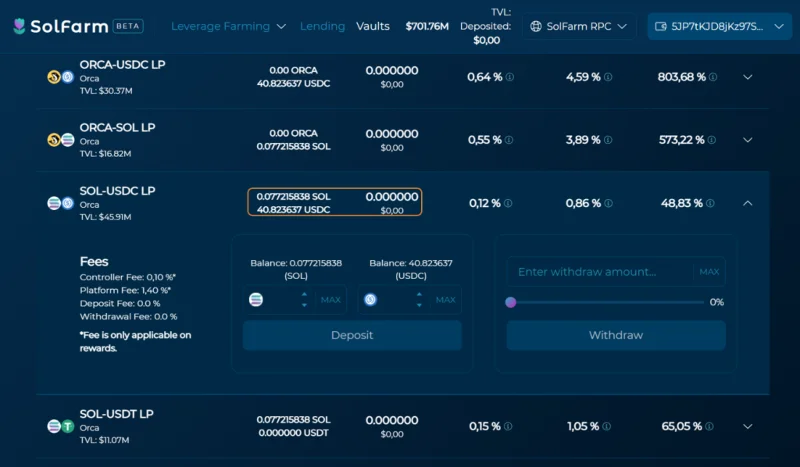The width and height of the screenshot is (800, 467).
Task: Click the SOL coin icon in deposit field
Action: (x=256, y=300)
